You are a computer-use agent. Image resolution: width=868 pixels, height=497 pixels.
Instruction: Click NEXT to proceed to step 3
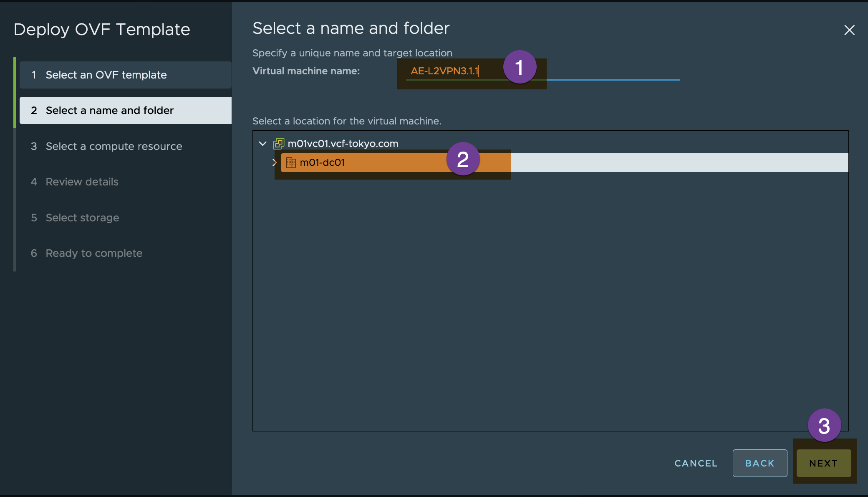point(824,463)
